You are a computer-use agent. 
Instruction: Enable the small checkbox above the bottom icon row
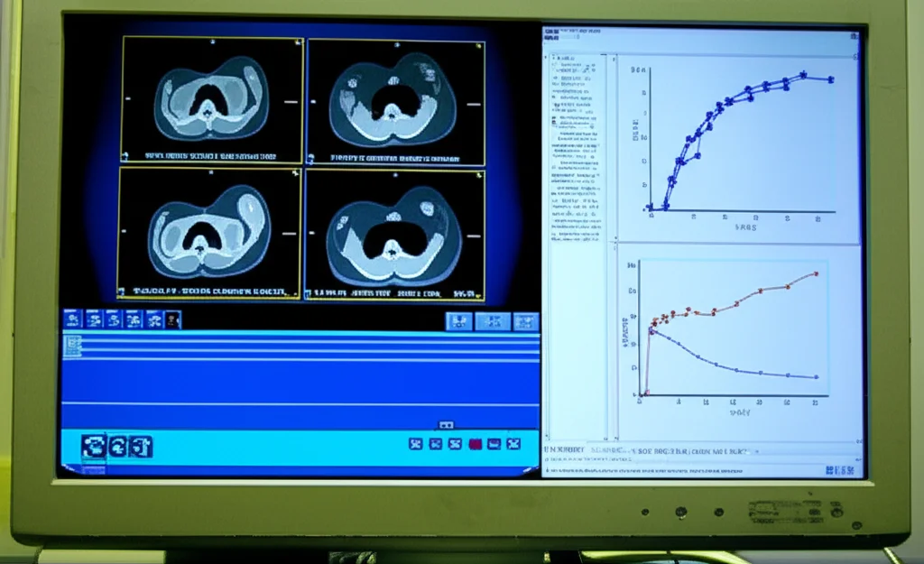click(x=447, y=424)
